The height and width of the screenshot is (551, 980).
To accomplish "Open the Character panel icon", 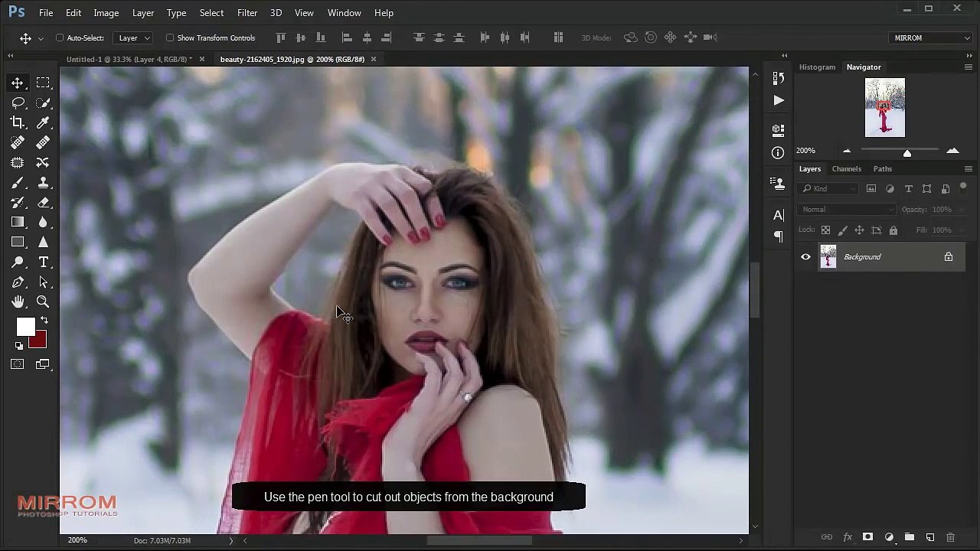I will point(779,215).
